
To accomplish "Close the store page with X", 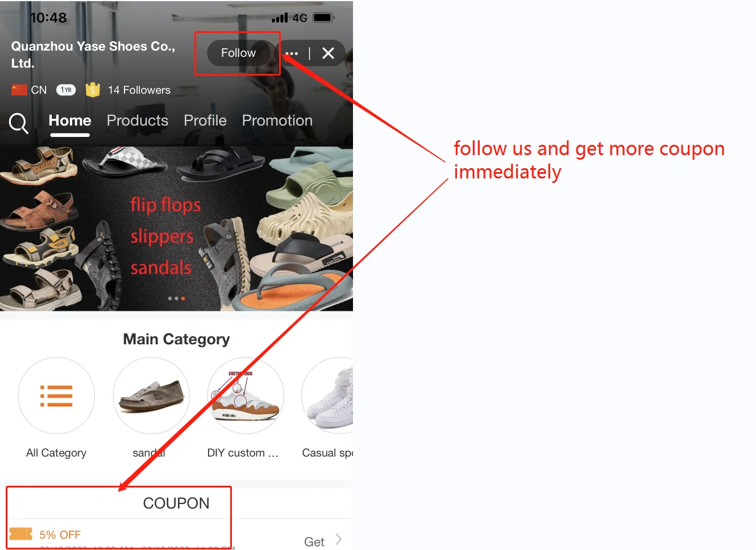I will 328,53.
